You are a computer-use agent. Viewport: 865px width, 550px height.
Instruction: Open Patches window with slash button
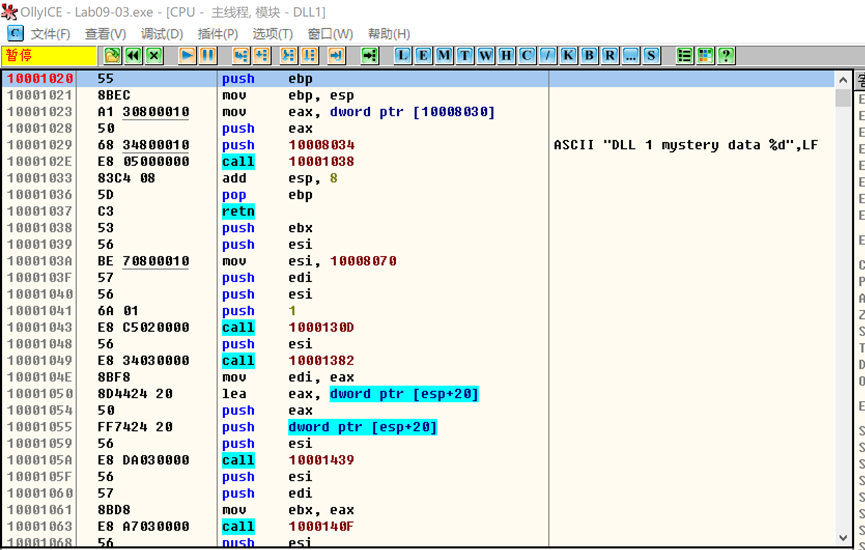click(x=547, y=55)
